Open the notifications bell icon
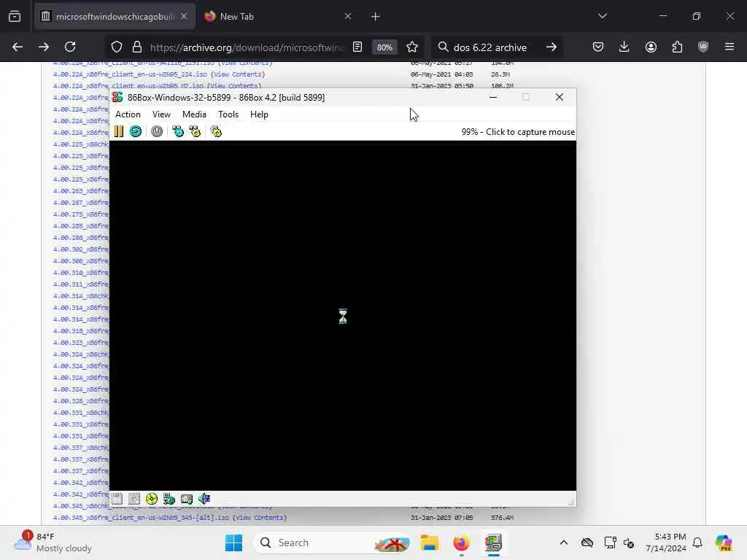747x560 pixels. 697,542
